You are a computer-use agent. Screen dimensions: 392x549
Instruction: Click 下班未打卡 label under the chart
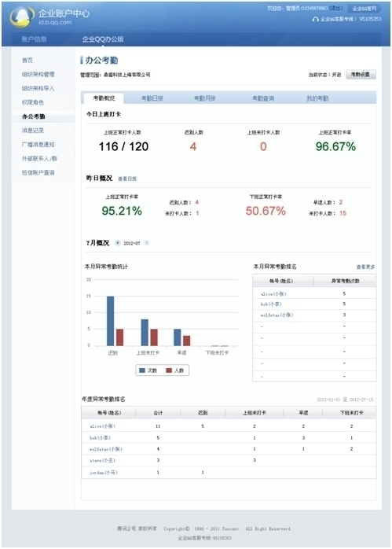[217, 353]
